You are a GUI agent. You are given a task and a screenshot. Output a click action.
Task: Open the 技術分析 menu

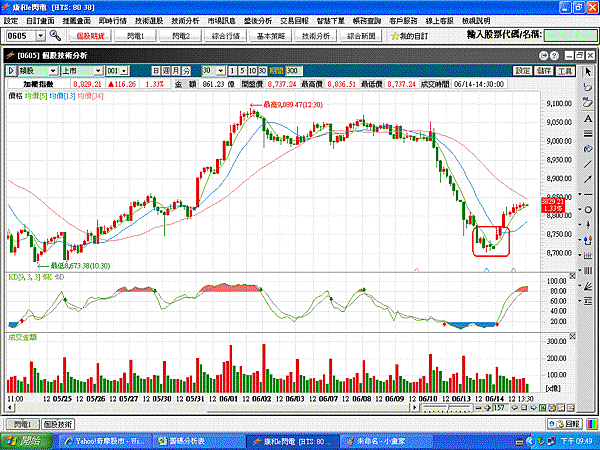tap(186, 21)
